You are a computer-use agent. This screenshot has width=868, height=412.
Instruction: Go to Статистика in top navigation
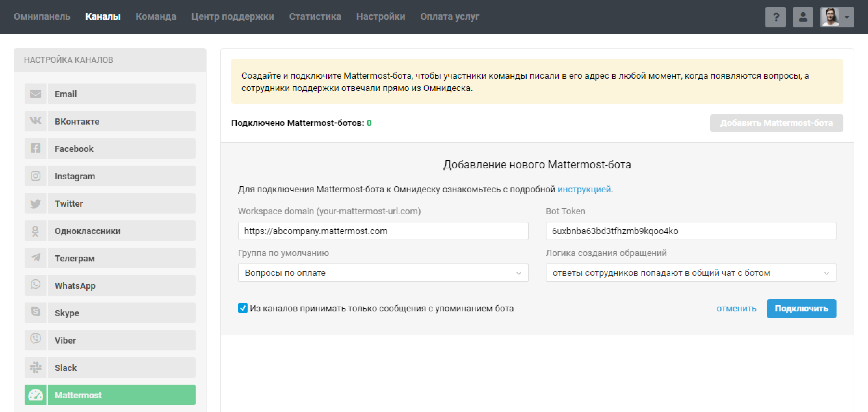pos(315,16)
